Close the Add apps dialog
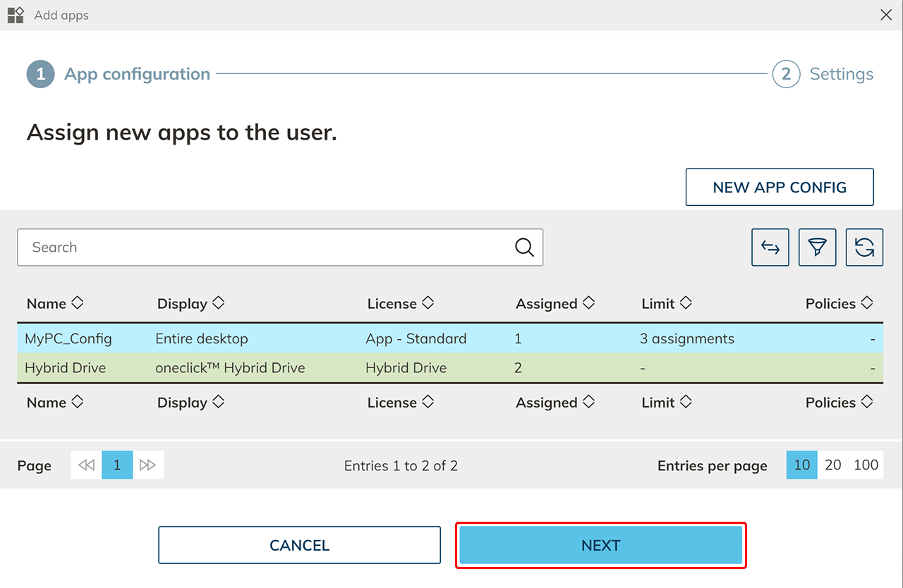This screenshot has height=588, width=903. [886, 15]
